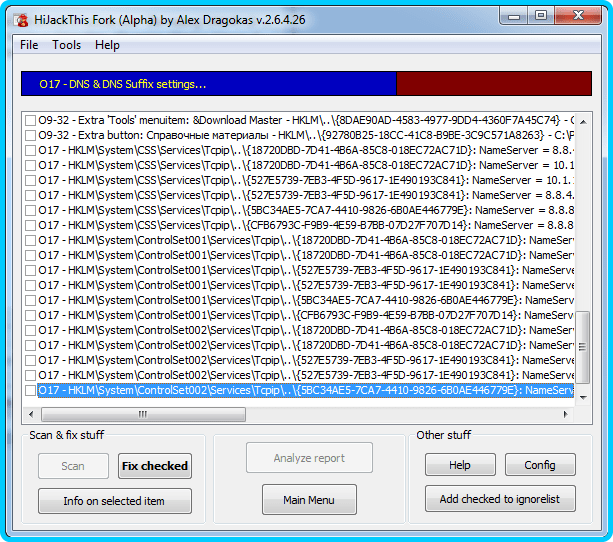Open the File menu
Screen dimensions: 613x542
29,45
